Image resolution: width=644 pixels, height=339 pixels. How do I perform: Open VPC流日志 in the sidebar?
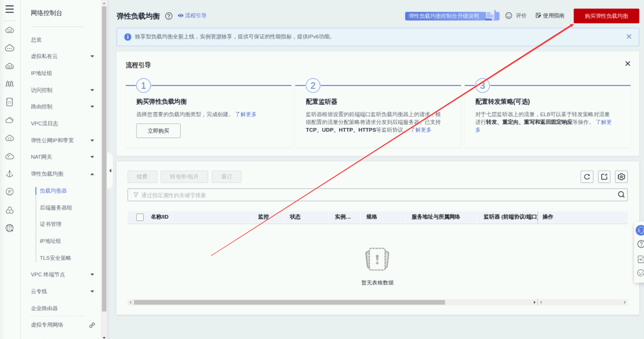[45, 123]
